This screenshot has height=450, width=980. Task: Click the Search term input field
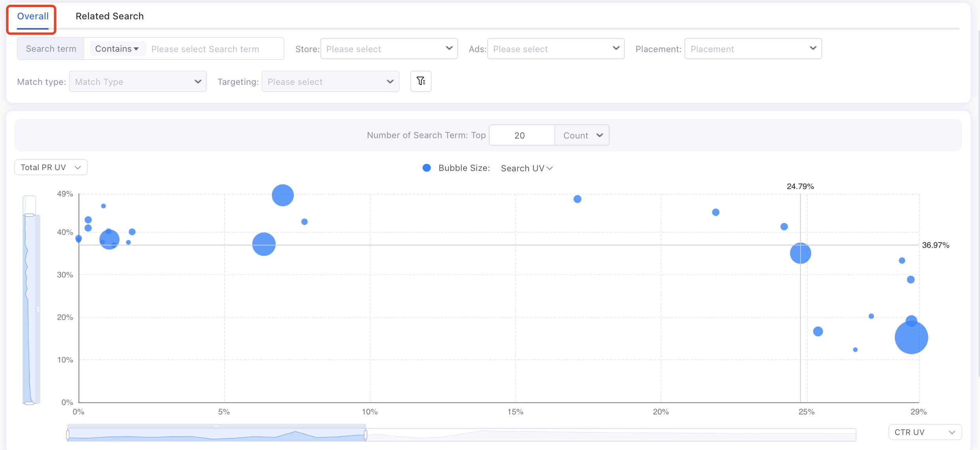215,49
